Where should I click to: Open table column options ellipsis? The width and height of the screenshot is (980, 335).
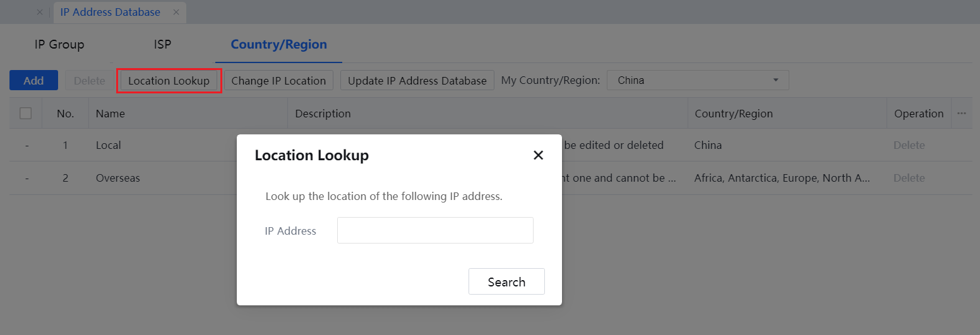(x=962, y=114)
